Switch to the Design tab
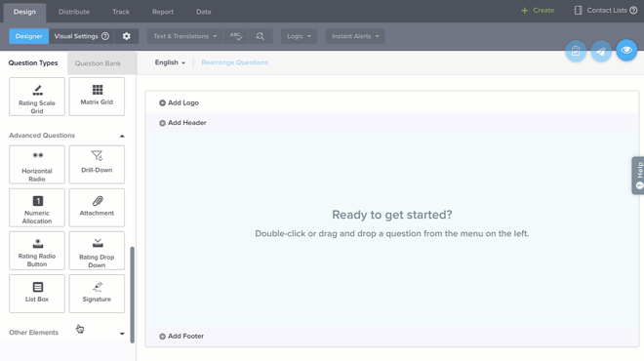 (x=24, y=12)
